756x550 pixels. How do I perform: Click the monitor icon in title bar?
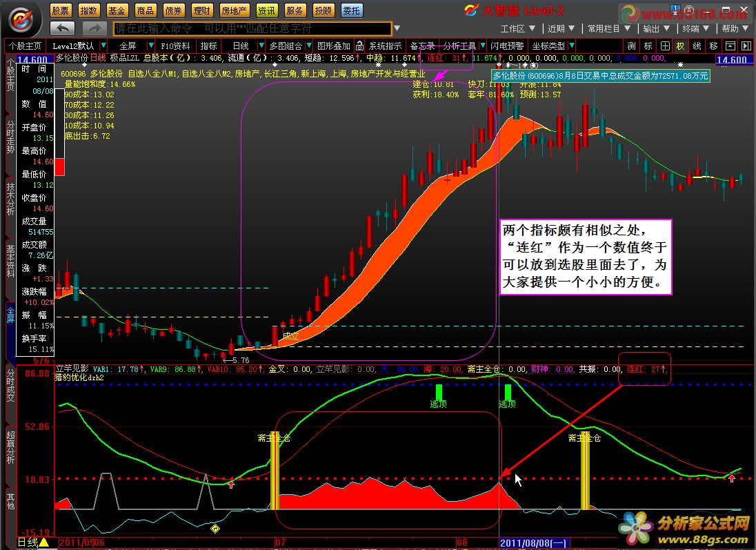[675, 9]
